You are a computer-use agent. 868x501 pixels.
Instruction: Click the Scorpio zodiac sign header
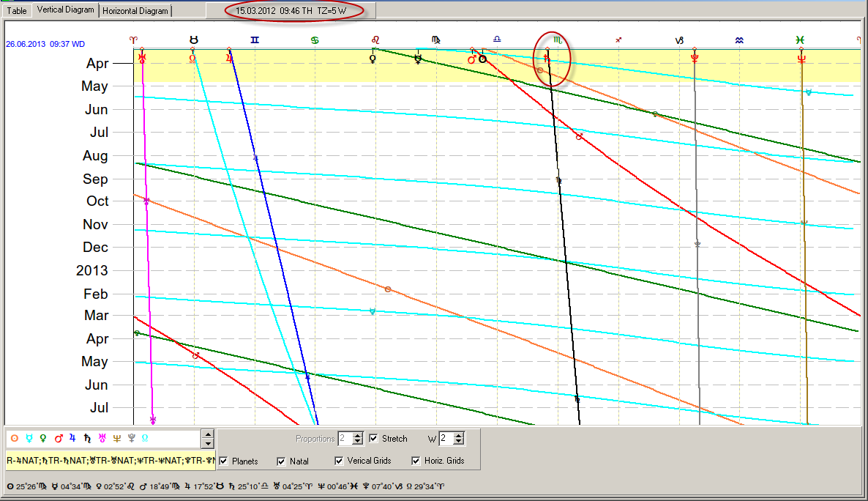click(x=557, y=39)
